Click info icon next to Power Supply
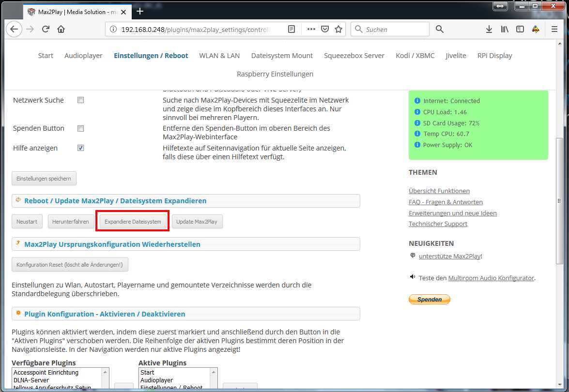Screen dimensions: 569x392 tap(417, 145)
